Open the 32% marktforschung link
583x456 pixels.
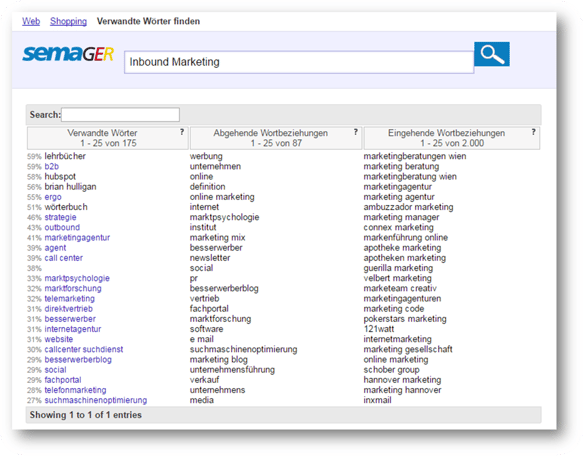tap(73, 288)
